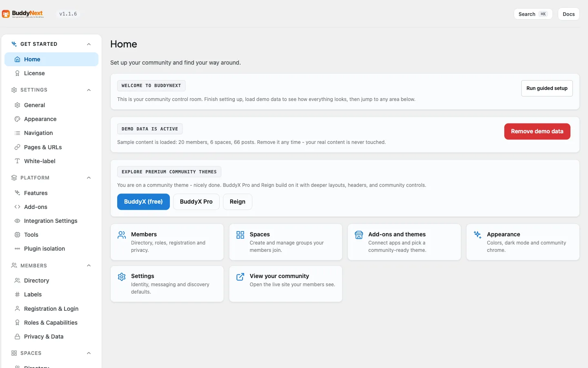This screenshot has width=588, height=368.
Task: Click the Home page heading
Action: click(124, 44)
